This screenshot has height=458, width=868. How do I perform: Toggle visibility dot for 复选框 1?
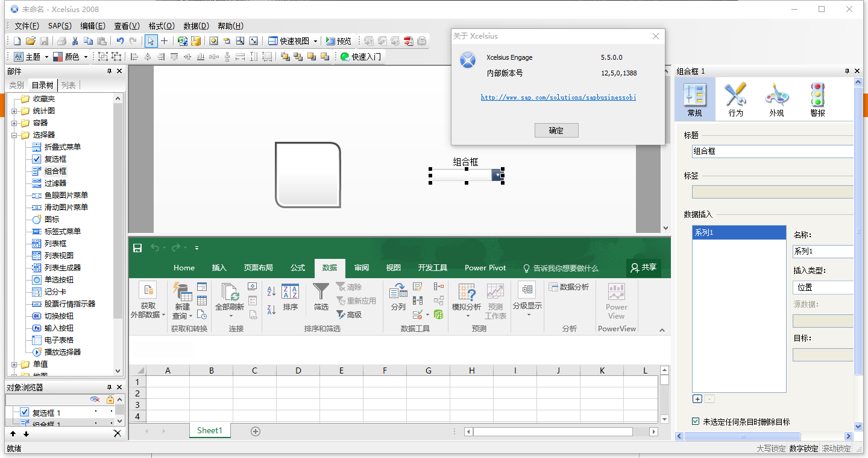[95, 412]
